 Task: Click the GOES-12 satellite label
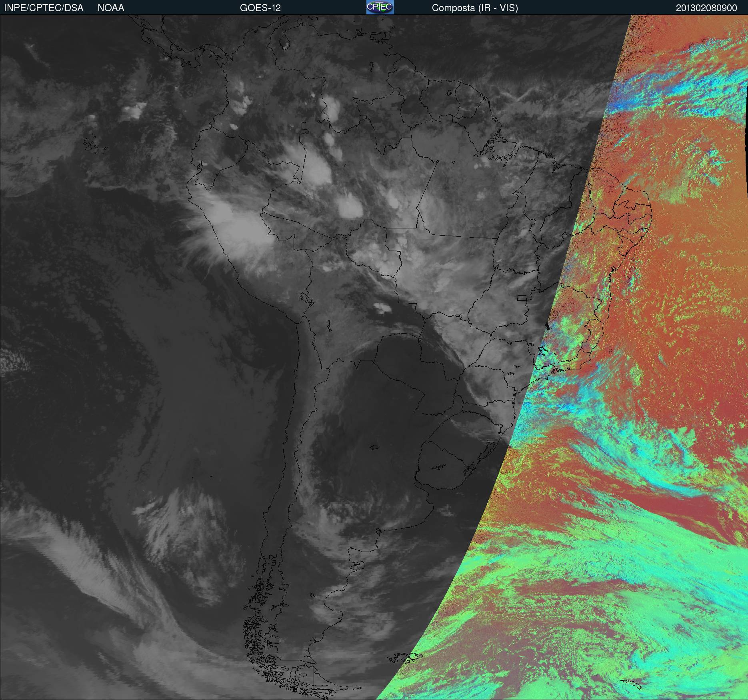260,8
